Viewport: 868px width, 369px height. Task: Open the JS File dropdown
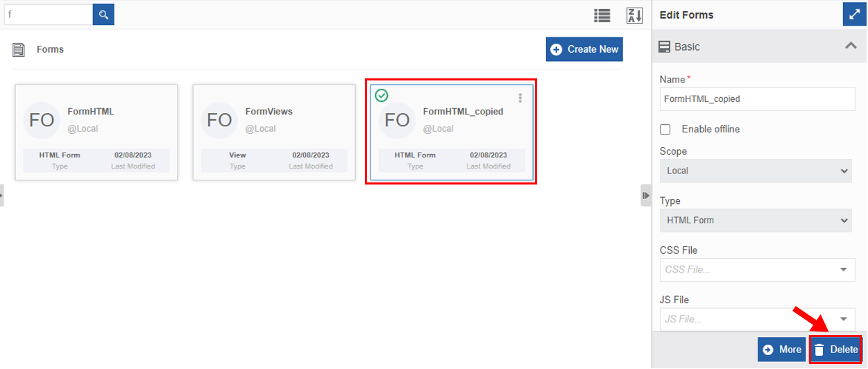(x=758, y=319)
